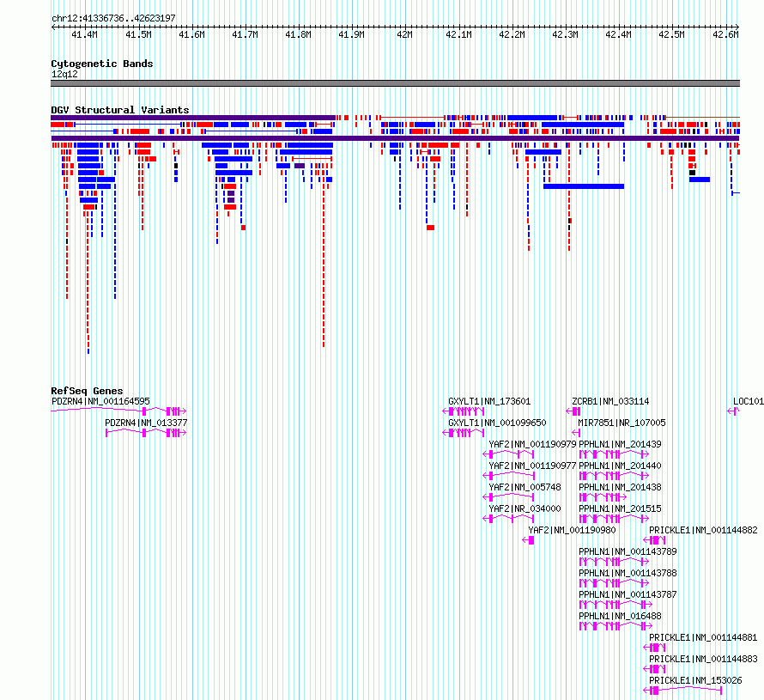This screenshot has width=764, height=700.
Task: Open PDZRN4|NM_001164595 gene label
Action: tap(100, 401)
